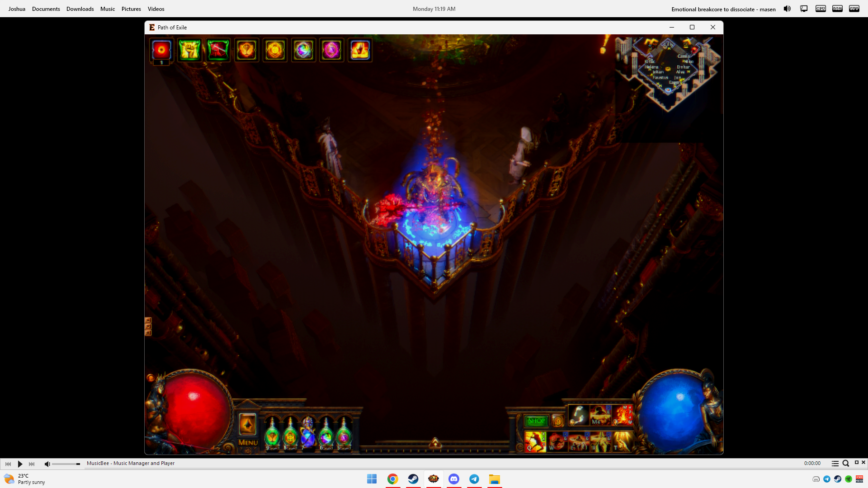This screenshot has height=488, width=868.
Task: Adjust the MusicBee volume slider
Action: 66,464
